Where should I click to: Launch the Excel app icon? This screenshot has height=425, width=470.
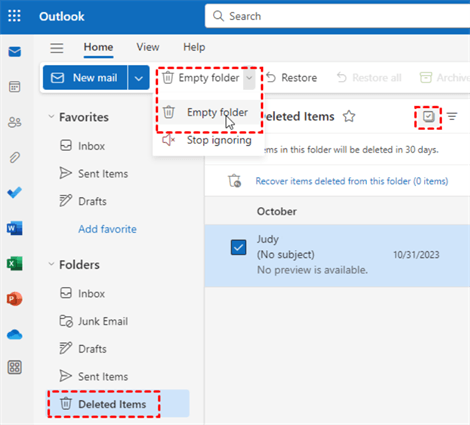15,264
